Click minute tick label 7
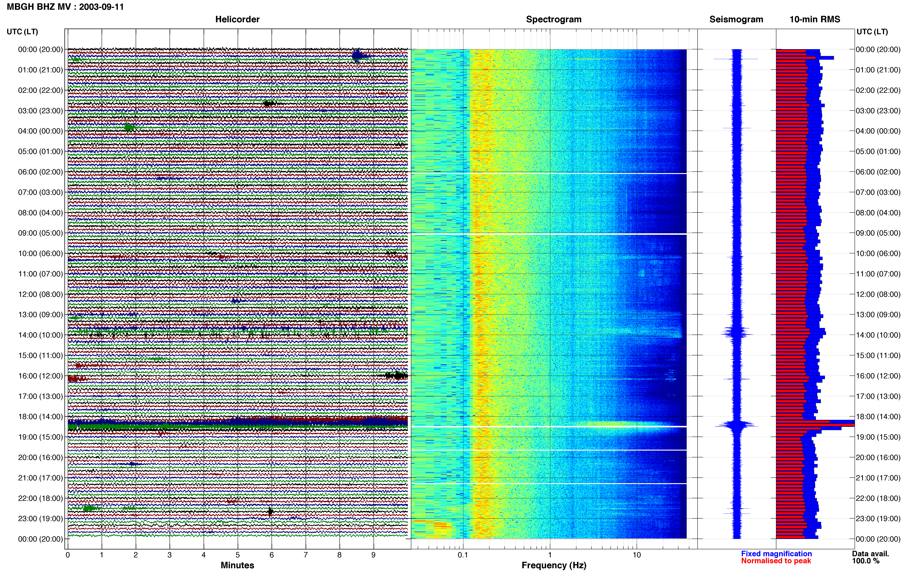Screen dimensions: 924x578 pos(306,555)
